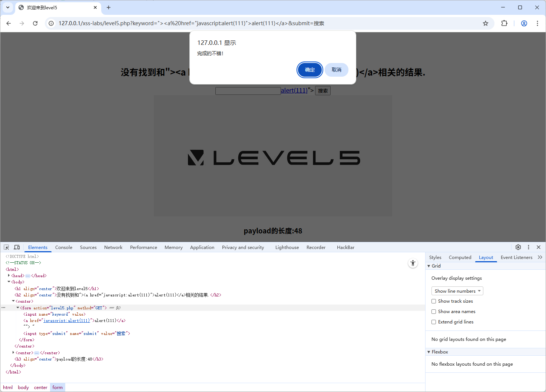Screen dimensions: 546x392
Task: Show more Styles pane tabs chevron
Action: tap(540, 257)
